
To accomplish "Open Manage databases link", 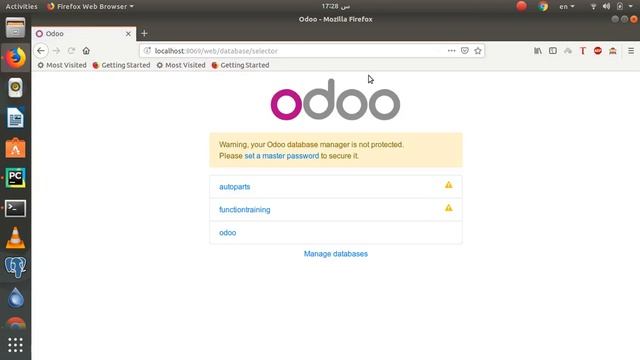I will tap(336, 254).
